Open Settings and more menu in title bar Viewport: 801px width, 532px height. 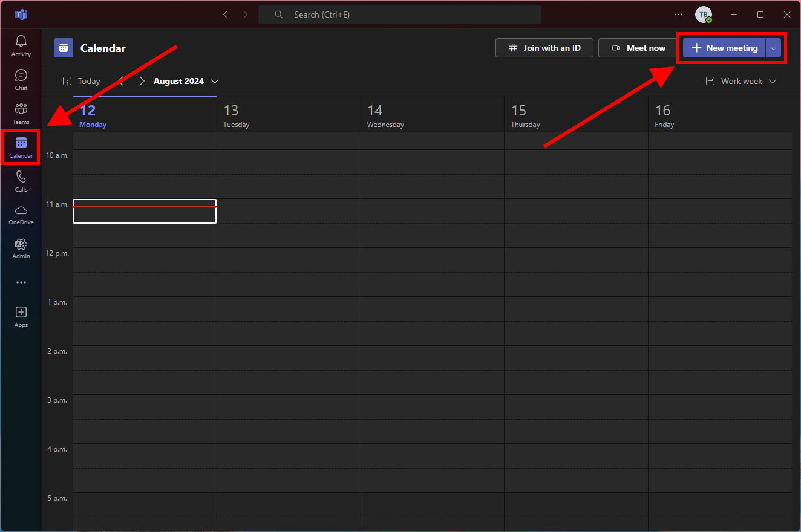click(x=679, y=15)
